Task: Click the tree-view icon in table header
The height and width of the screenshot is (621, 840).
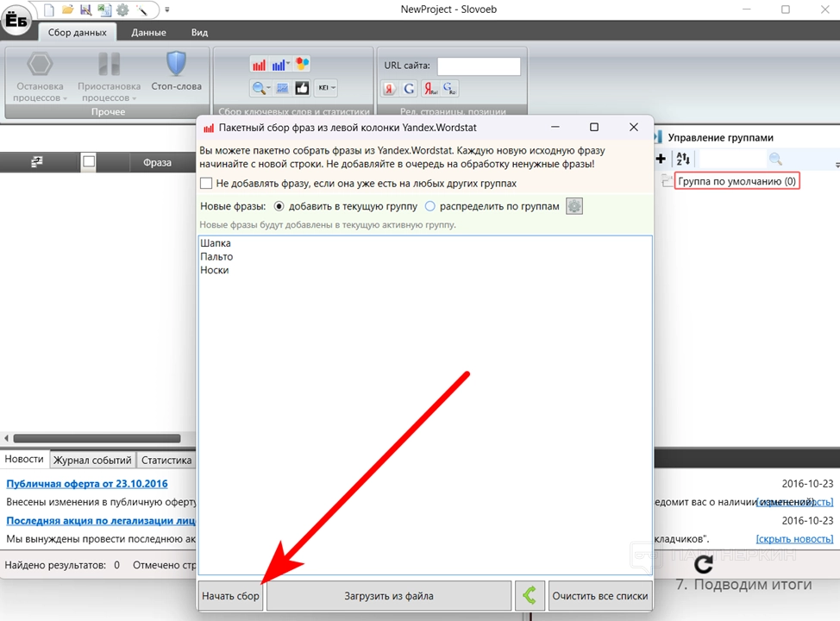Action: point(36,162)
